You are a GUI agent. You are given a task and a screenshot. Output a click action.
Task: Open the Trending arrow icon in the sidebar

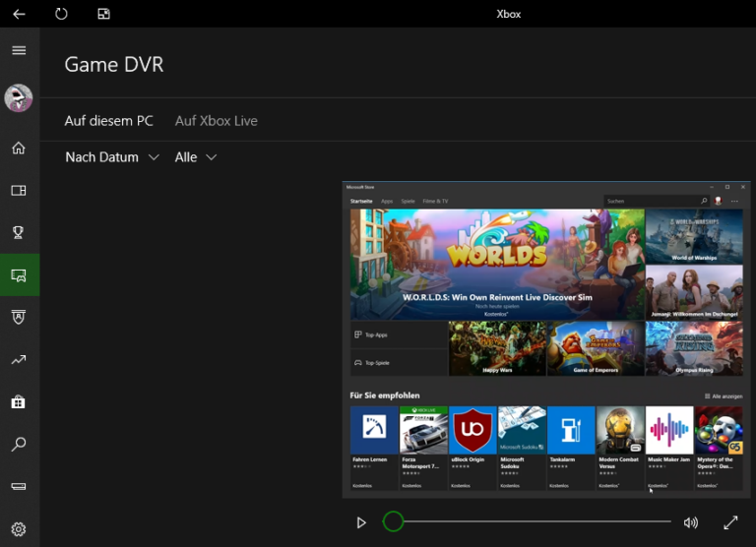20,360
